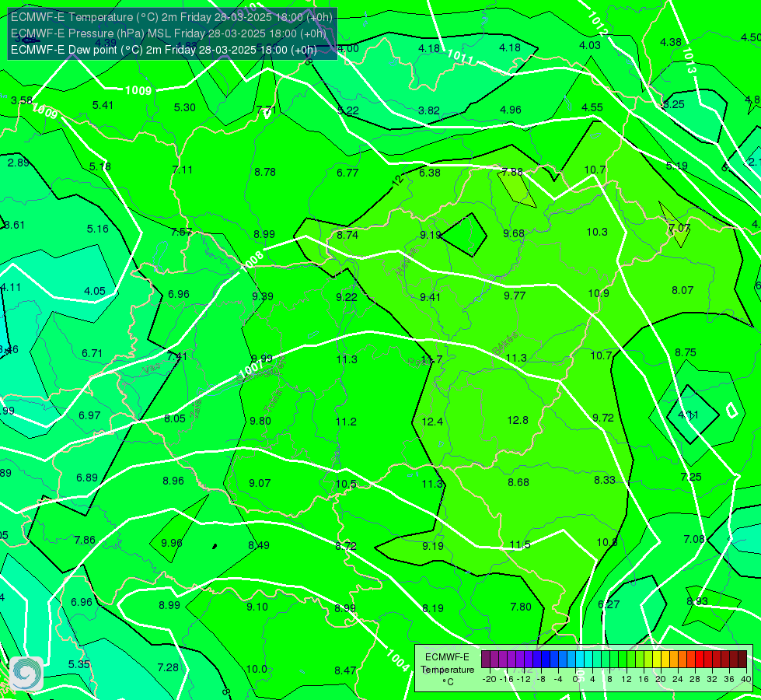The width and height of the screenshot is (761, 700).
Task: Click the 7.88 temperature value
Action: click(512, 173)
